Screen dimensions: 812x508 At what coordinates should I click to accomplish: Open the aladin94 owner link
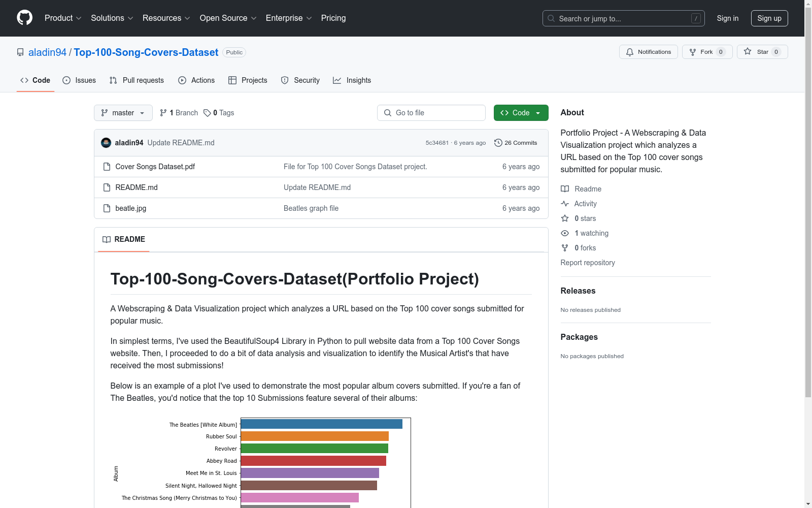point(47,52)
